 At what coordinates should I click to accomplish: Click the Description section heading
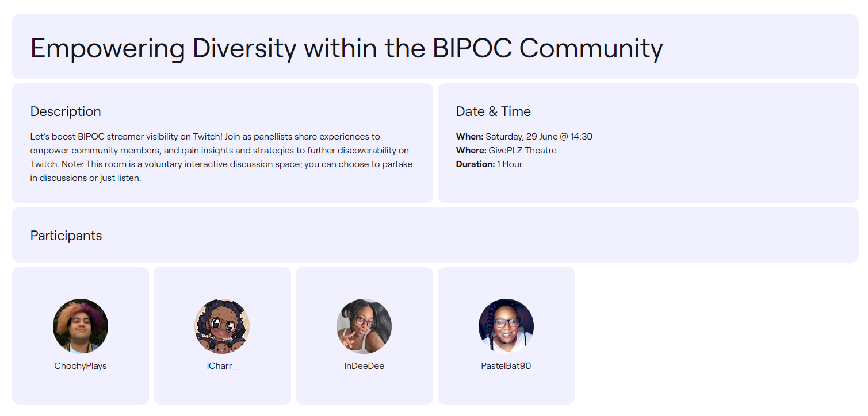click(66, 111)
